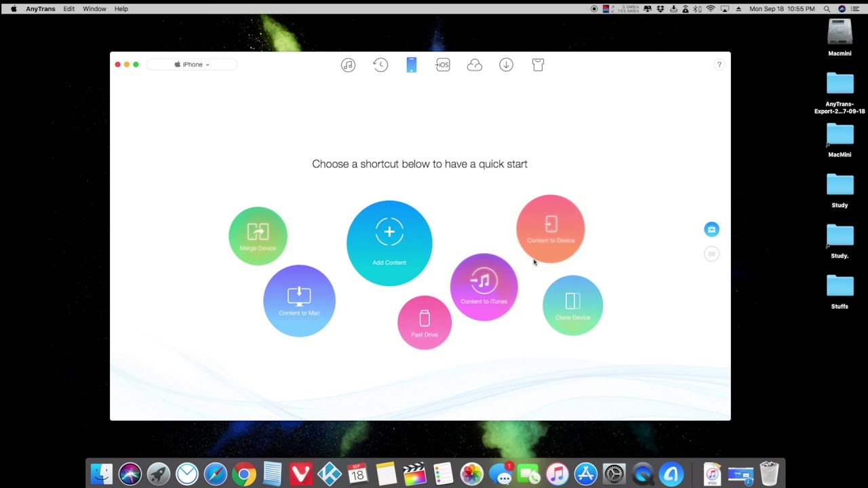
Task: Open Messages from the dock
Action: tap(501, 474)
